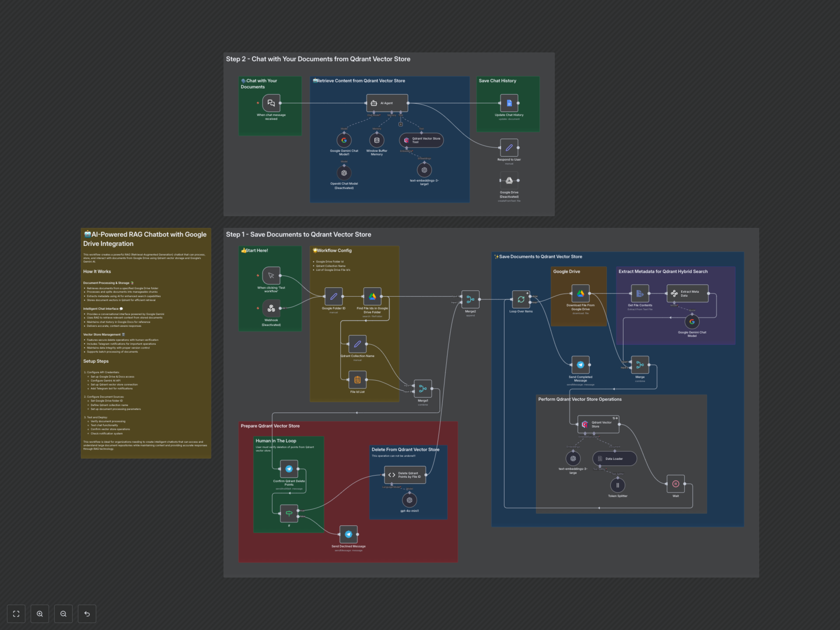Open the Webhook (Deactivated) trigger node
The image size is (840, 630).
(x=271, y=308)
